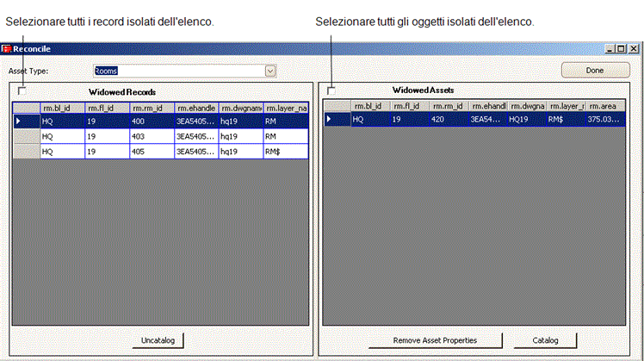Screen dimensions: 644x361
Task: Click the Reconcile window title icon
Action: point(6,49)
